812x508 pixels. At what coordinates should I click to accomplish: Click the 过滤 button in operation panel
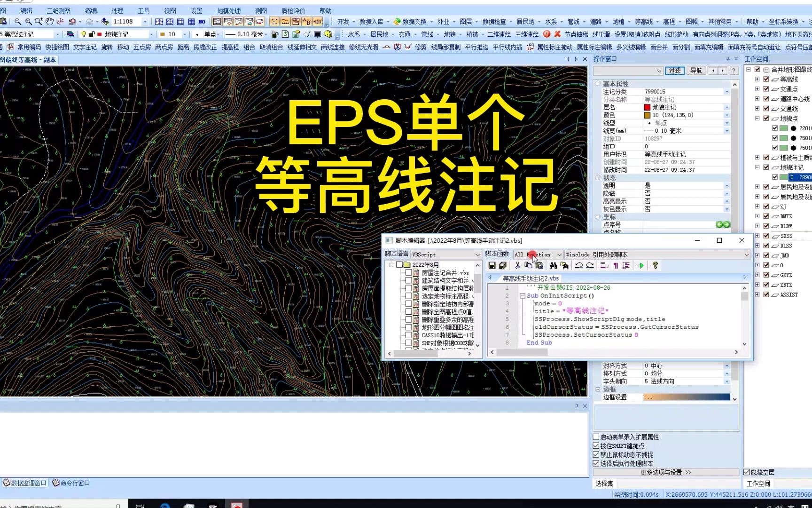tap(675, 70)
